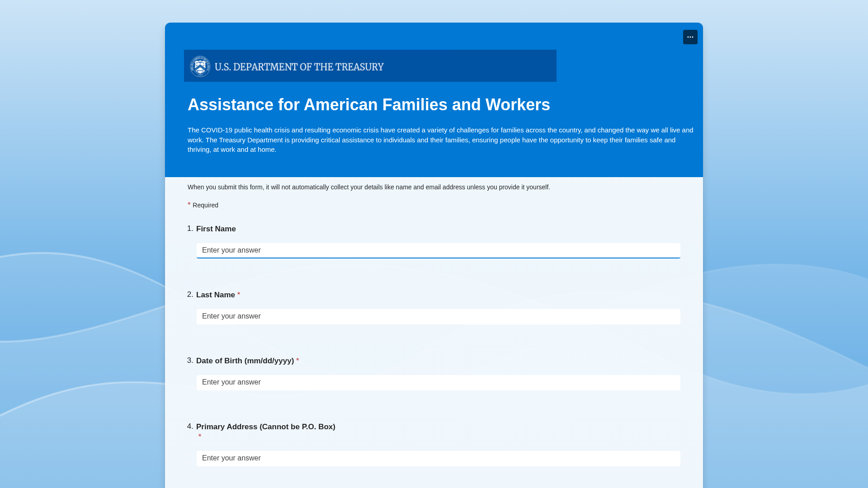Select the Date of Birth answer field
868x488 pixels.
[438, 382]
